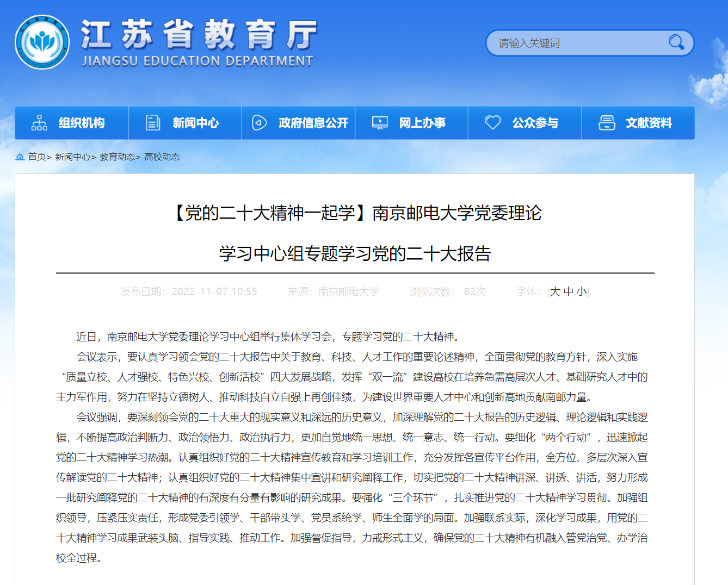The image size is (728, 585).
Task: Click the 文献资料 printer icon
Action: pos(607,123)
